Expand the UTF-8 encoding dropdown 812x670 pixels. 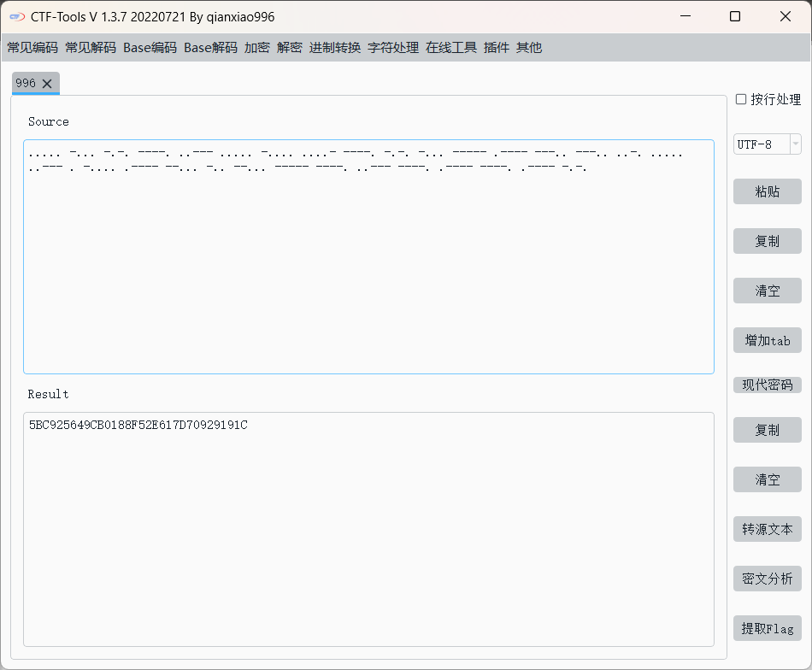(796, 144)
